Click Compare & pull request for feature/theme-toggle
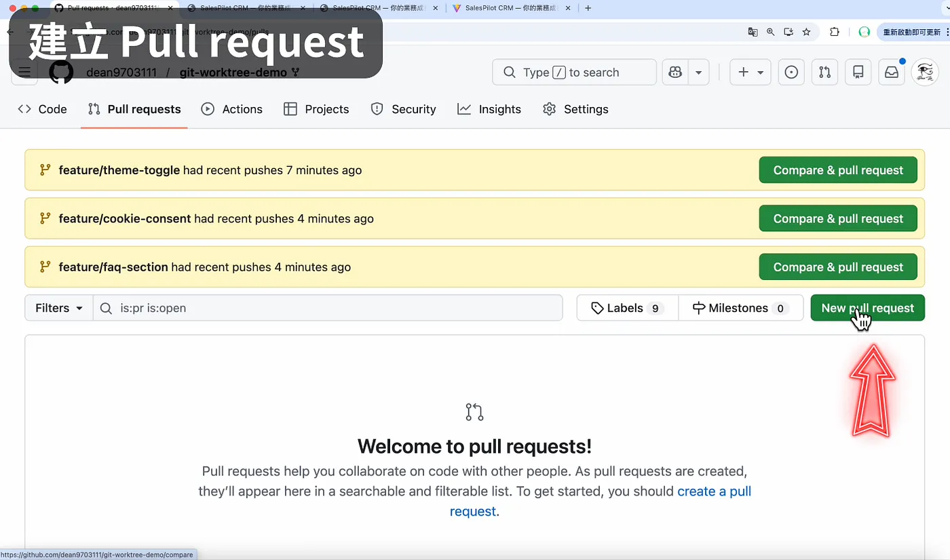Viewport: 950px width, 560px height. click(x=838, y=170)
